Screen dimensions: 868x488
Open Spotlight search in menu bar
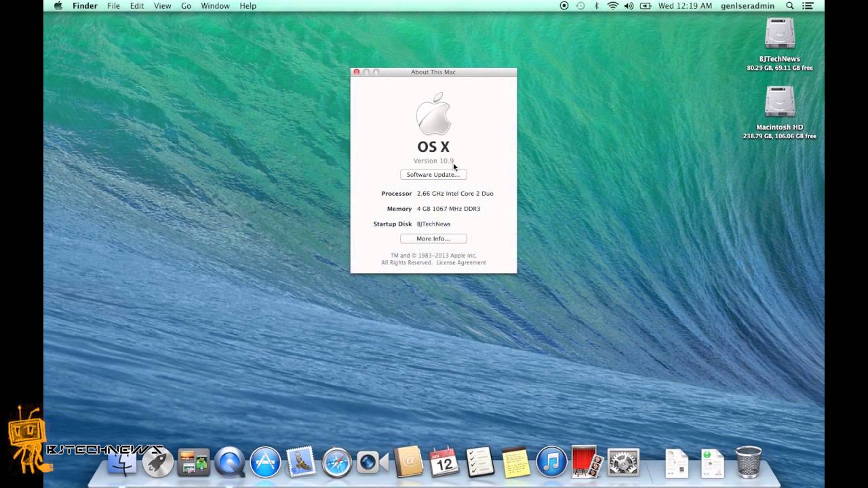click(x=790, y=6)
